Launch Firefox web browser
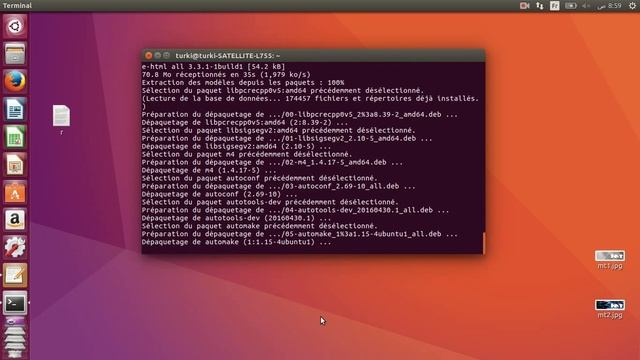This screenshot has height=360, width=640. tap(15, 81)
